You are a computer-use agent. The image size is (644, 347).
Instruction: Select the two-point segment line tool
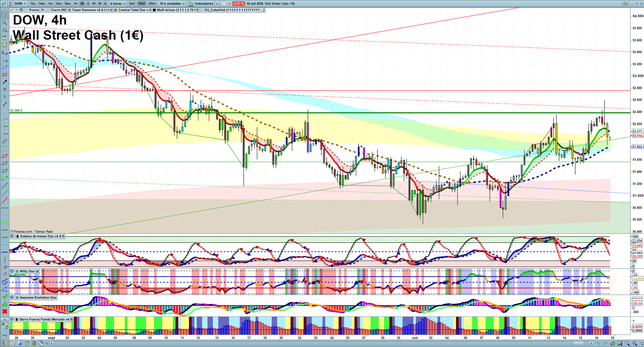tap(5, 105)
